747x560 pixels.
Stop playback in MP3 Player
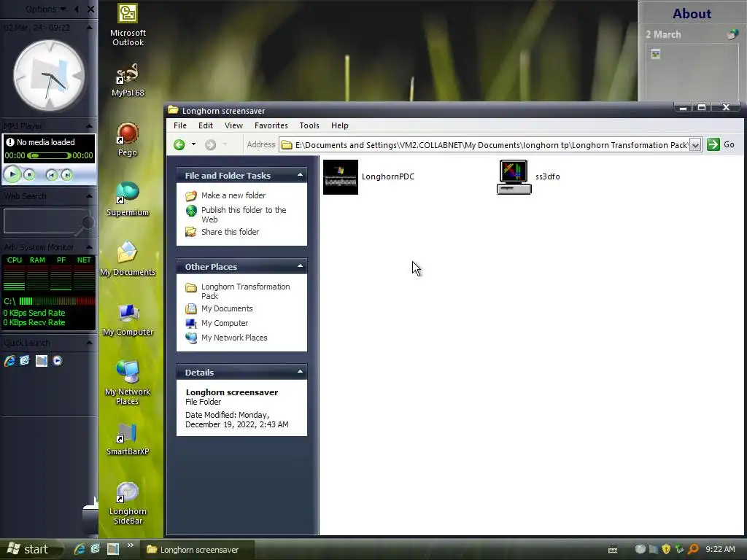pyautogui.click(x=29, y=175)
